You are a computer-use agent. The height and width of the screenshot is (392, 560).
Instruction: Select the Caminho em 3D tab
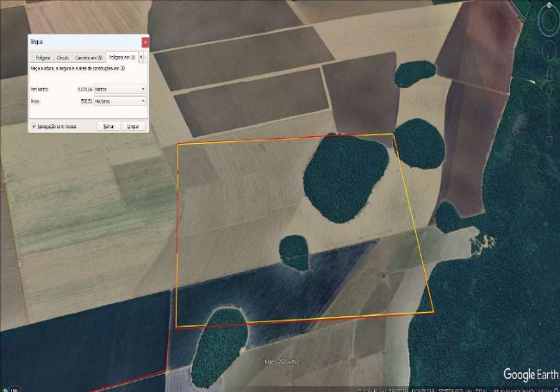pos(88,57)
